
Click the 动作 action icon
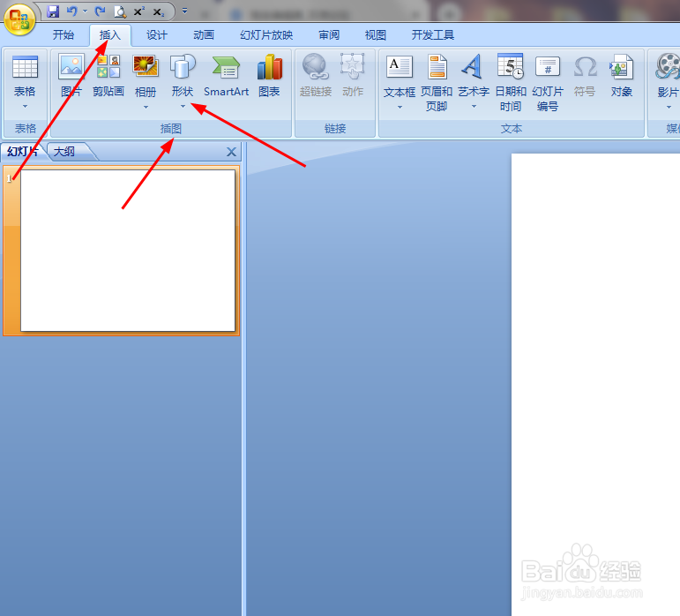353,76
